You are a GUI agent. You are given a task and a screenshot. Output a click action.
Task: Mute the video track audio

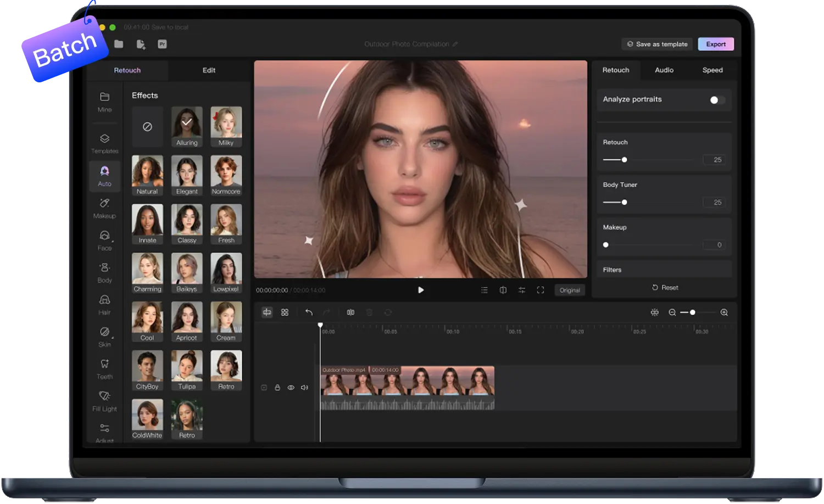pos(304,388)
